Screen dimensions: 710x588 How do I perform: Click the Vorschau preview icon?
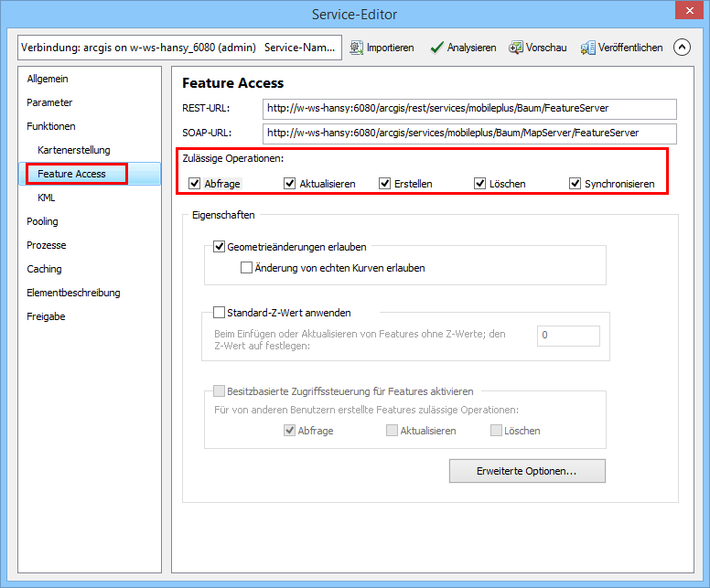[x=515, y=48]
